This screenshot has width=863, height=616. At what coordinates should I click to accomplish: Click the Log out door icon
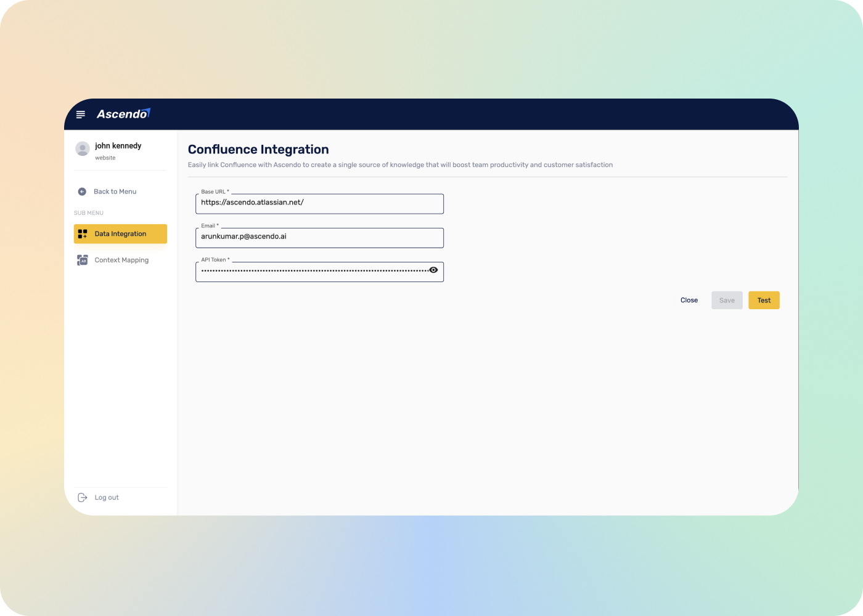coord(83,498)
